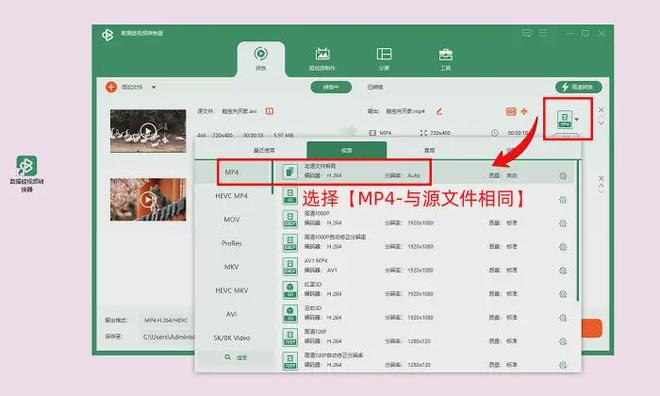Choose ProRes in the format list
This screenshot has width=660, height=396.
tap(232, 243)
